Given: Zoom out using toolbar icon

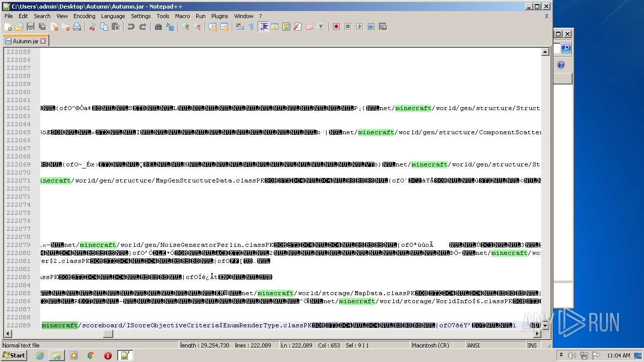Looking at the screenshot, I should pos(197,27).
